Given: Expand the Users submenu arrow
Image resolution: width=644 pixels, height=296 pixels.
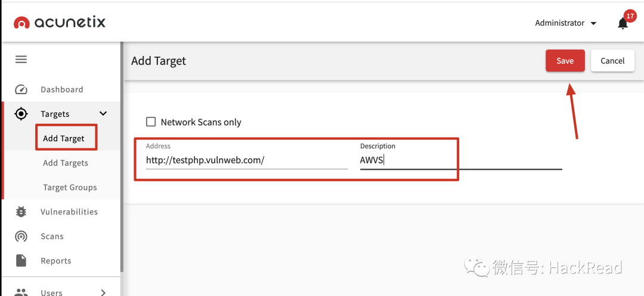Looking at the screenshot, I should (x=103, y=292).
